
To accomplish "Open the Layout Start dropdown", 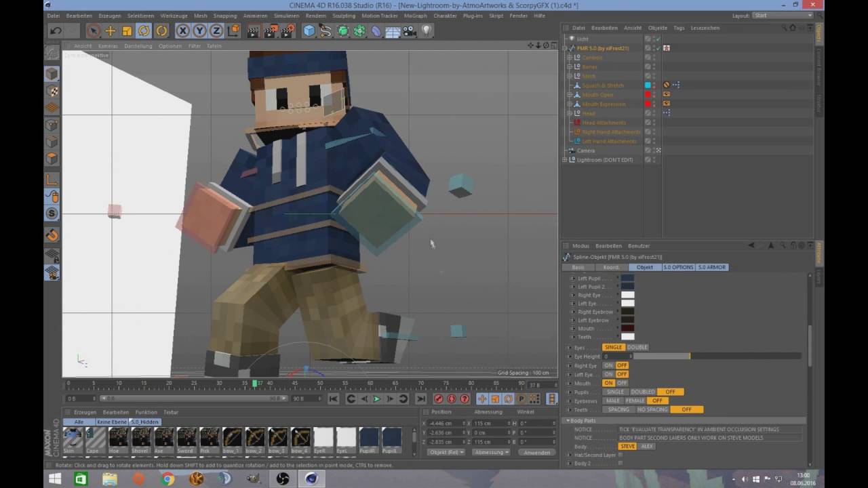I will (783, 16).
